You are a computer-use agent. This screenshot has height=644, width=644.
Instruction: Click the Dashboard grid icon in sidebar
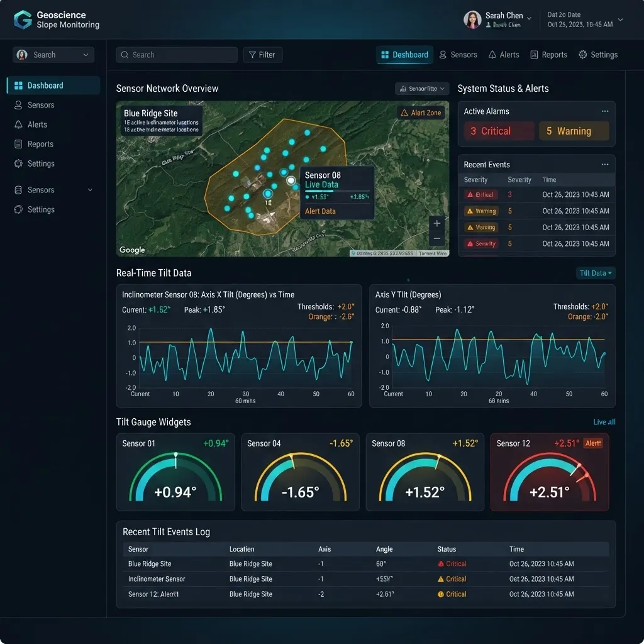pyautogui.click(x=18, y=86)
